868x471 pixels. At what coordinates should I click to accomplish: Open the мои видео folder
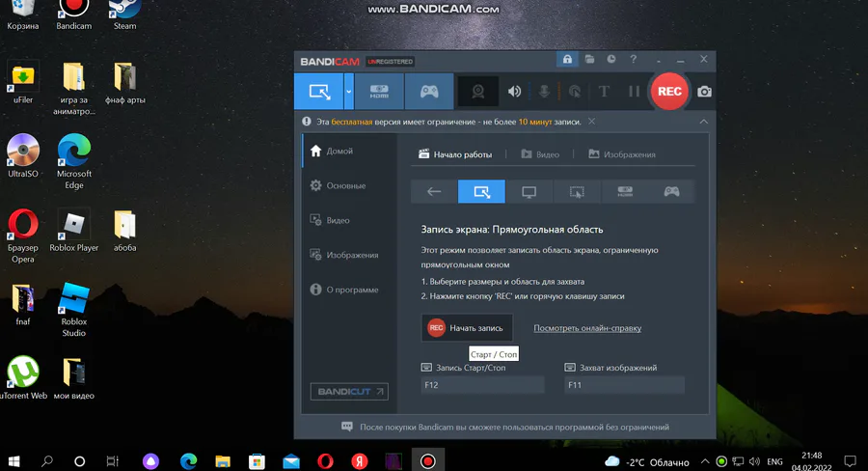coord(73,378)
